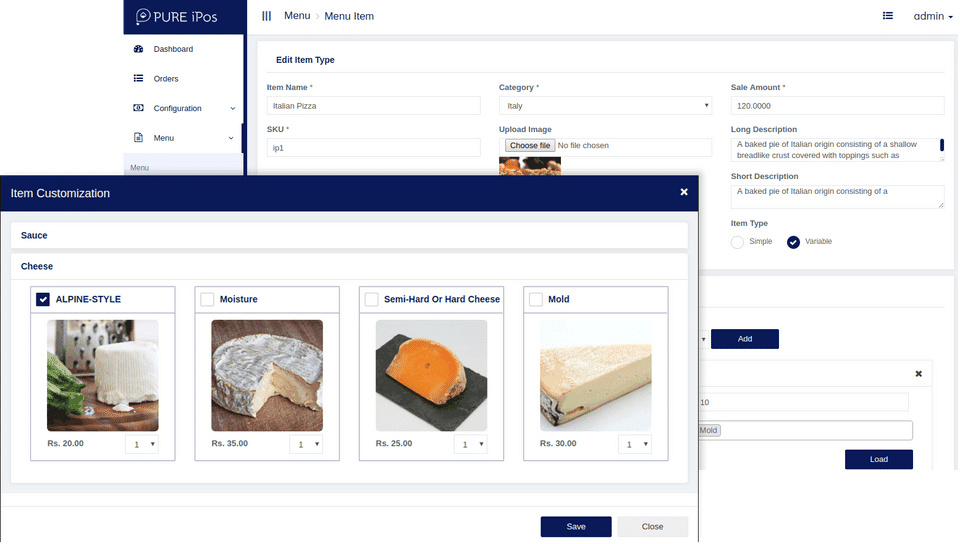Select the Variable item type radio
The height and width of the screenshot is (544, 960).
(x=793, y=242)
